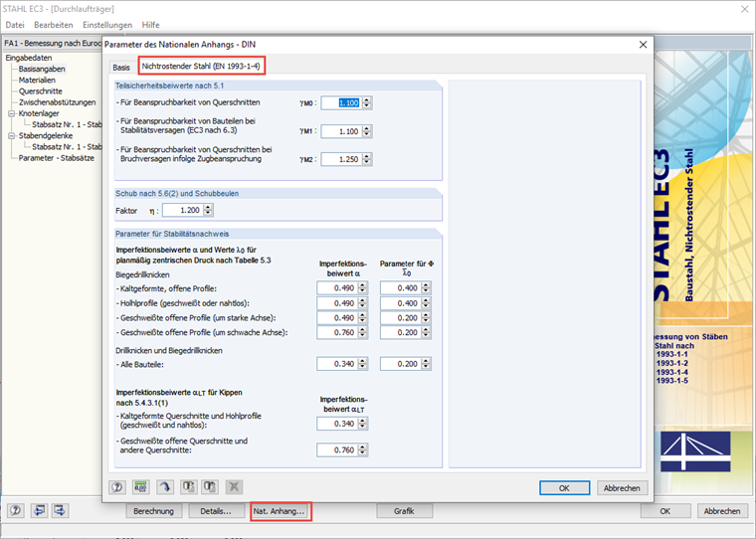Select Eingabedaten root in the tree
Viewport: 756px width, 539px height.
click(x=29, y=58)
